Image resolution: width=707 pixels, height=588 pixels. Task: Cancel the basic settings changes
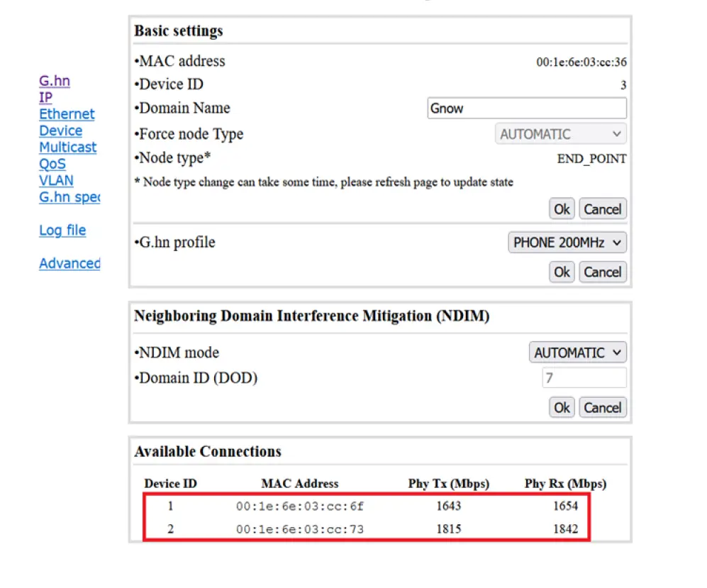[602, 209]
